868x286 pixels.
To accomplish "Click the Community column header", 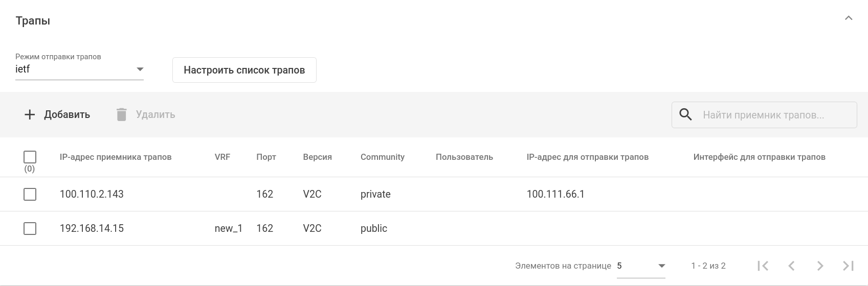I will tap(382, 157).
